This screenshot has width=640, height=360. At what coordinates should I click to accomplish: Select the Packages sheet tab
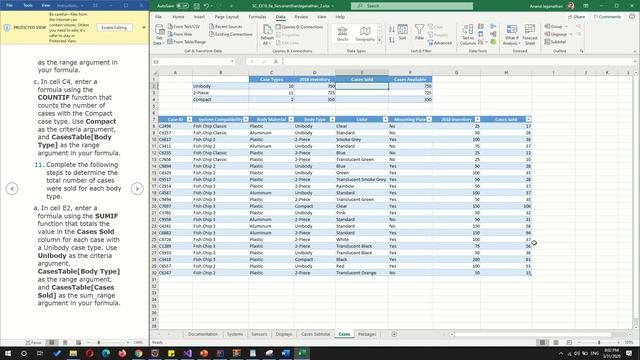pyautogui.click(x=367, y=334)
